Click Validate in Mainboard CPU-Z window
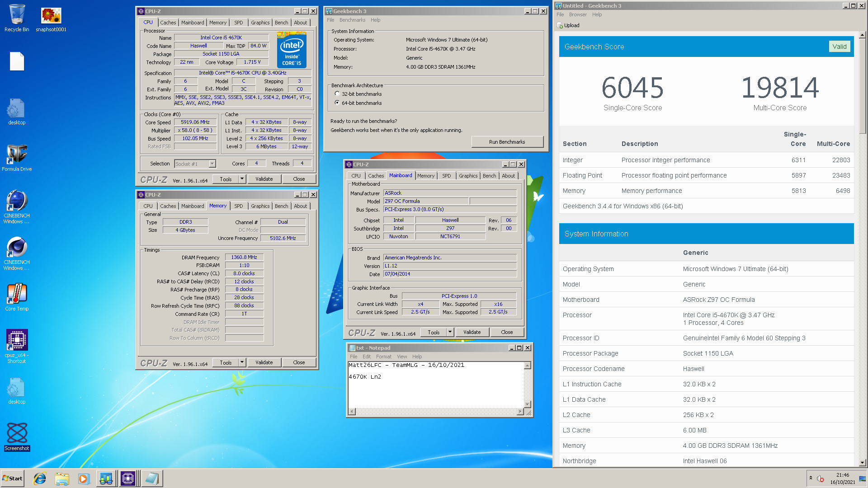The image size is (868, 488). [472, 332]
